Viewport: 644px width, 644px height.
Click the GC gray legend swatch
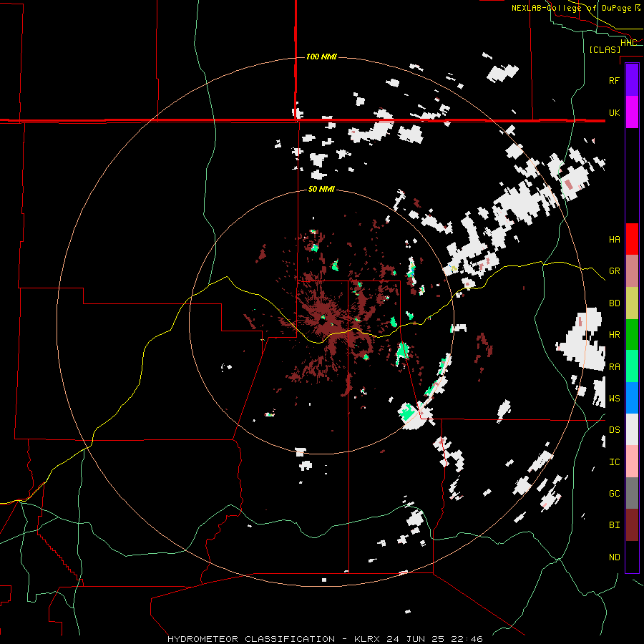(x=632, y=493)
